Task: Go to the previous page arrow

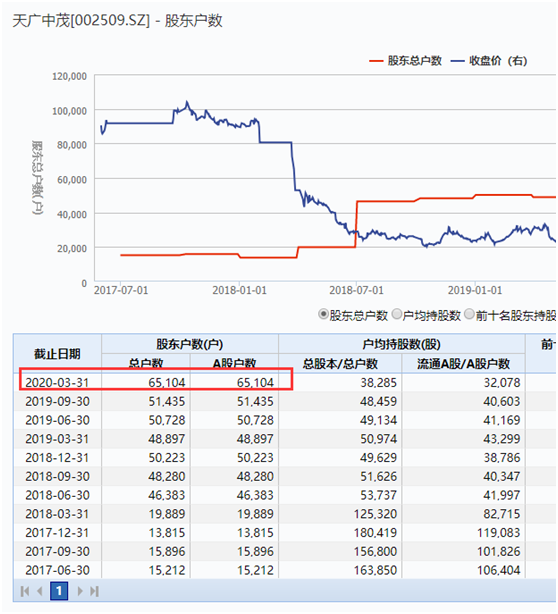Action: (x=40, y=591)
